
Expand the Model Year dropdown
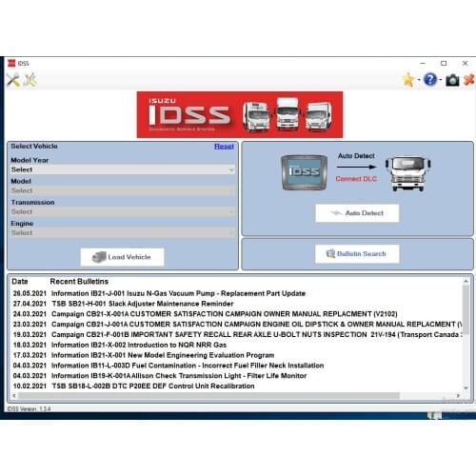123,169
